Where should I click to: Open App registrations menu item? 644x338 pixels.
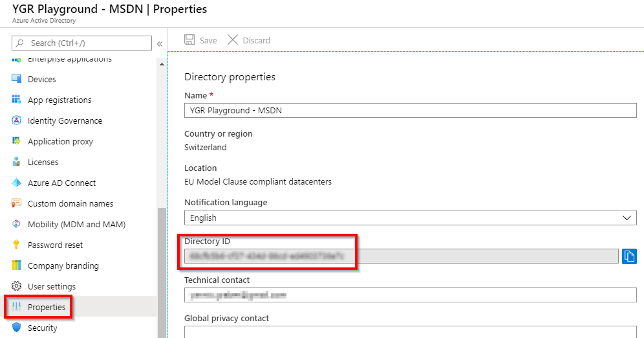click(59, 100)
